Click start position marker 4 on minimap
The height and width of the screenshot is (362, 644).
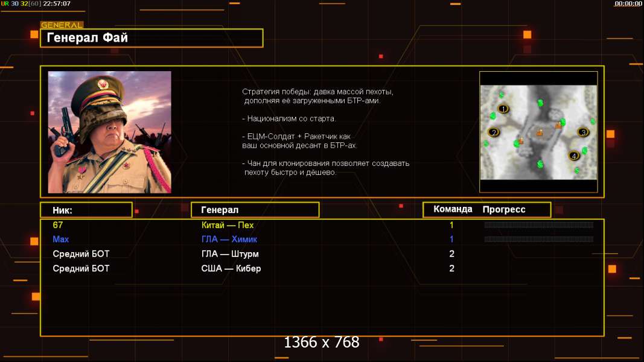pyautogui.click(x=574, y=156)
